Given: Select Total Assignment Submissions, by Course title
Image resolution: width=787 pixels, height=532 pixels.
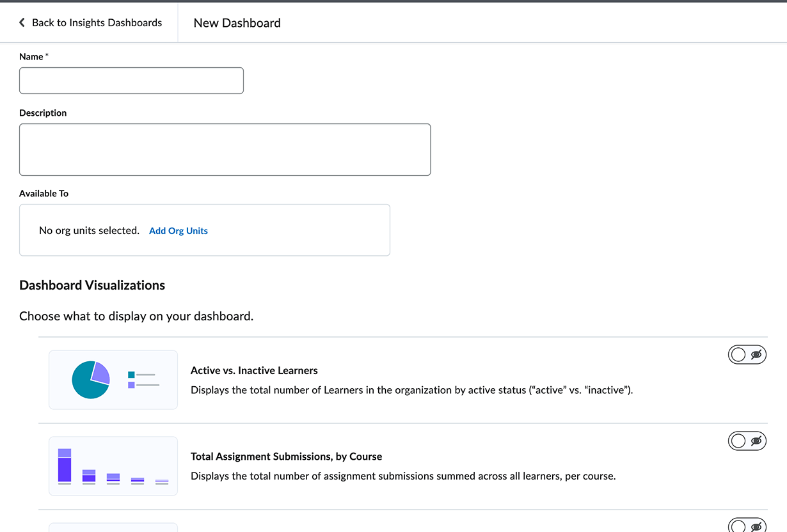Looking at the screenshot, I should pos(286,457).
